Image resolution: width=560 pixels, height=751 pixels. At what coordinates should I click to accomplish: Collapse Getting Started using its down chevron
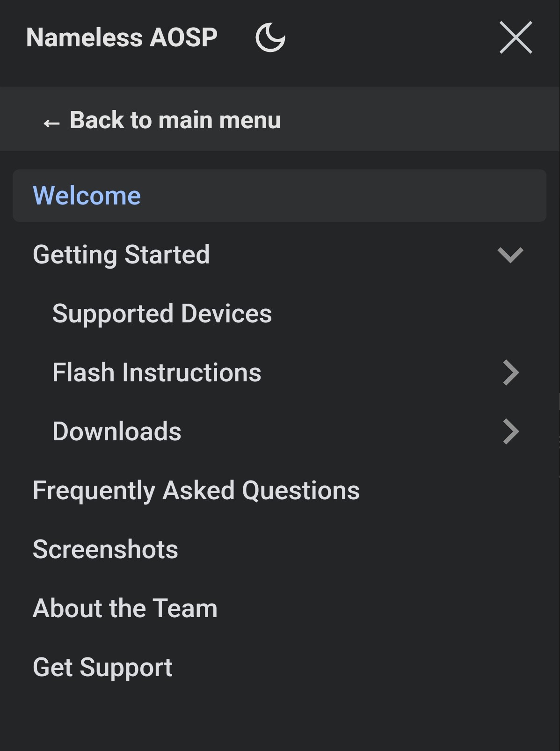510,255
